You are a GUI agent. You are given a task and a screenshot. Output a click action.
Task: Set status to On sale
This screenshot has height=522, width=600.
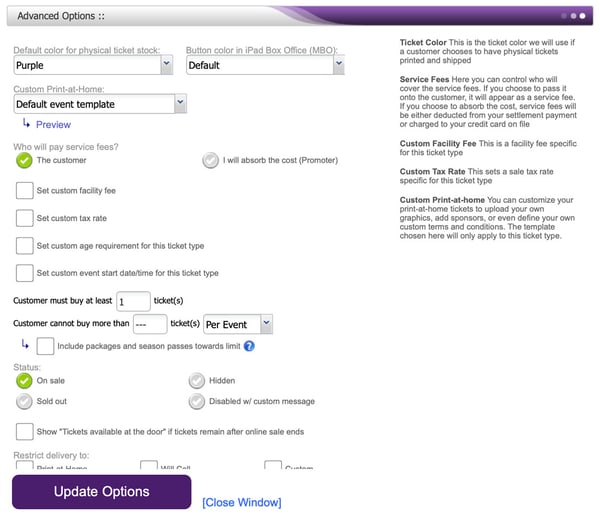click(24, 381)
